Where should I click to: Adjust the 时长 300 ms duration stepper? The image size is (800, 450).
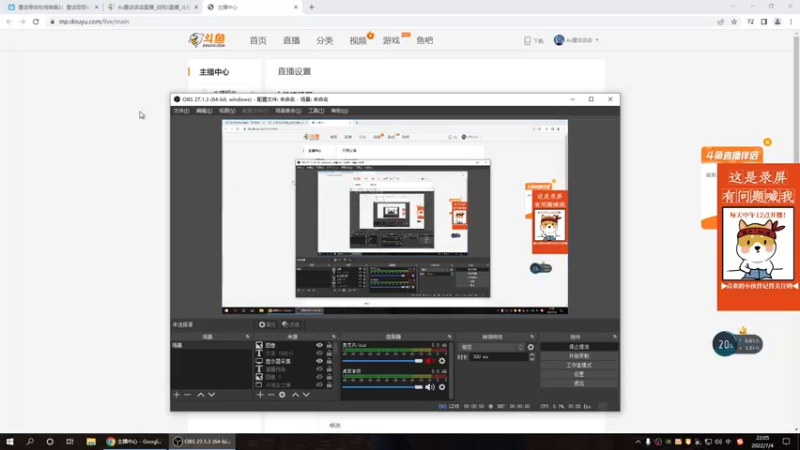point(532,357)
